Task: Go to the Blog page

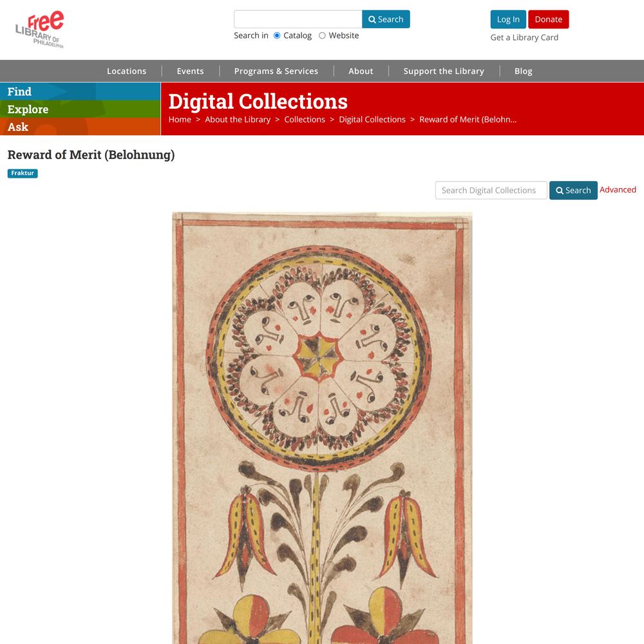Action: (x=523, y=71)
